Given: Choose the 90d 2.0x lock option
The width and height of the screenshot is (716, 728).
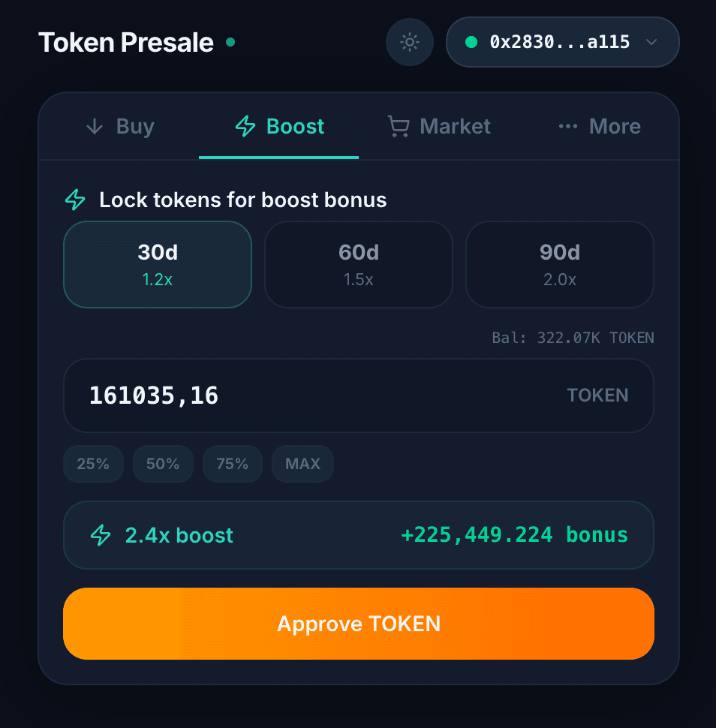Looking at the screenshot, I should click(560, 264).
